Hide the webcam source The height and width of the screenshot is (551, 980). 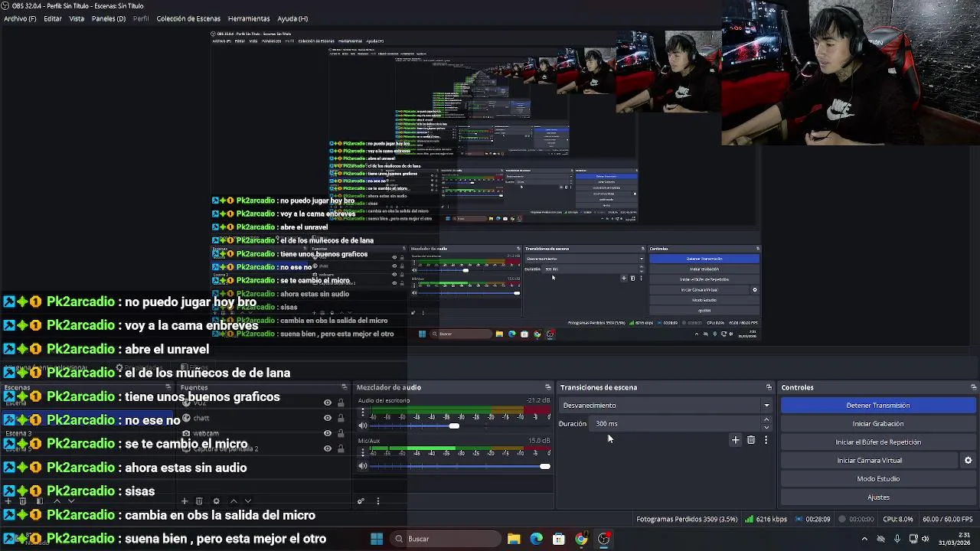pos(328,433)
